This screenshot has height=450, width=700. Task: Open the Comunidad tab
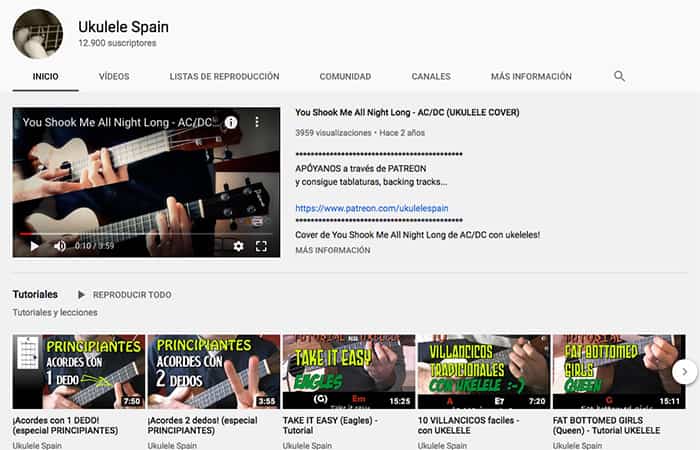(x=346, y=76)
